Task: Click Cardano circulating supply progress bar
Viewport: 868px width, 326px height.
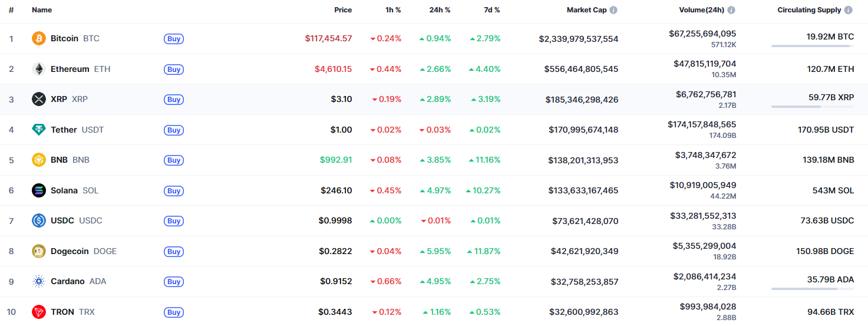Action: click(x=813, y=289)
